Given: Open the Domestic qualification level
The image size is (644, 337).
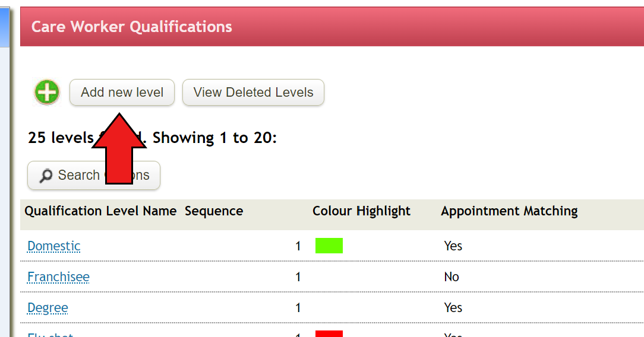Looking at the screenshot, I should tap(54, 246).
